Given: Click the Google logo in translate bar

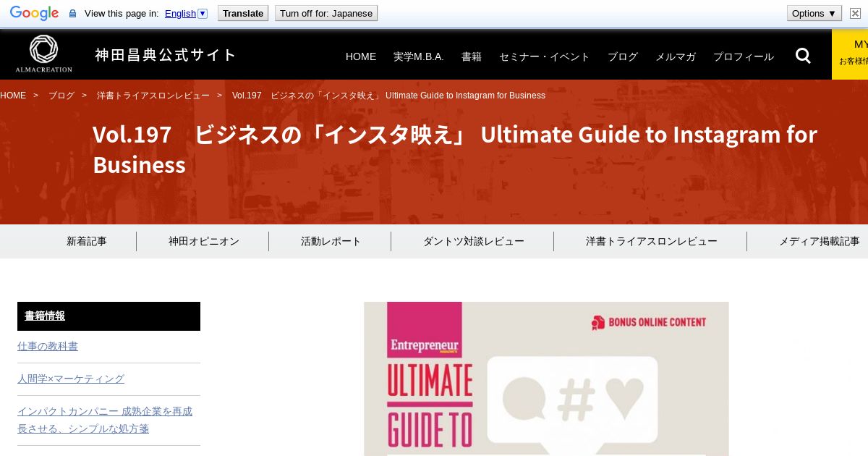Looking at the screenshot, I should [34, 13].
